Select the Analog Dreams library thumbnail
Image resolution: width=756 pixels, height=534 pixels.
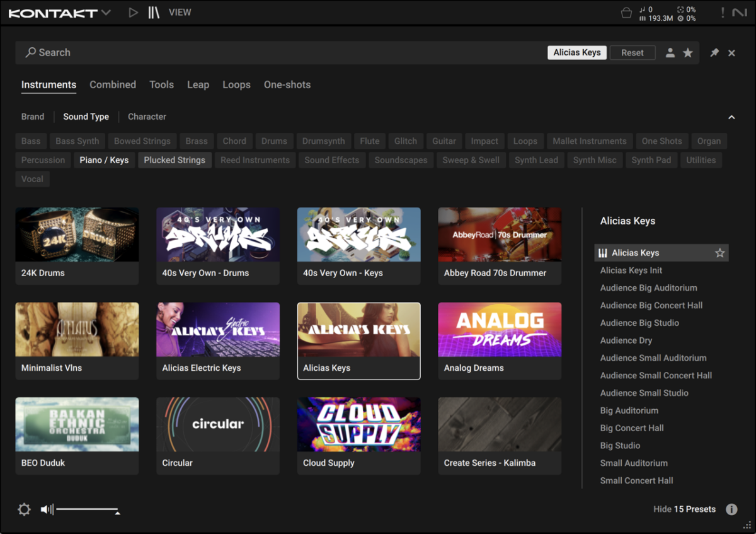coord(500,331)
